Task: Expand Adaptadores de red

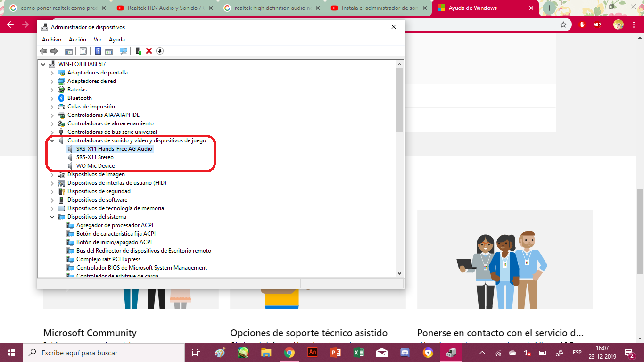Action: pyautogui.click(x=52, y=81)
